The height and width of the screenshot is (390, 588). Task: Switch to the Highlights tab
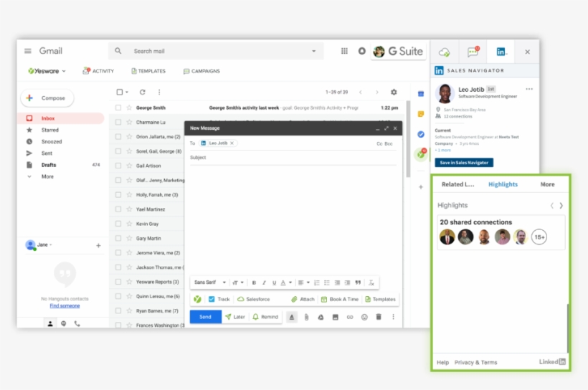[503, 184]
